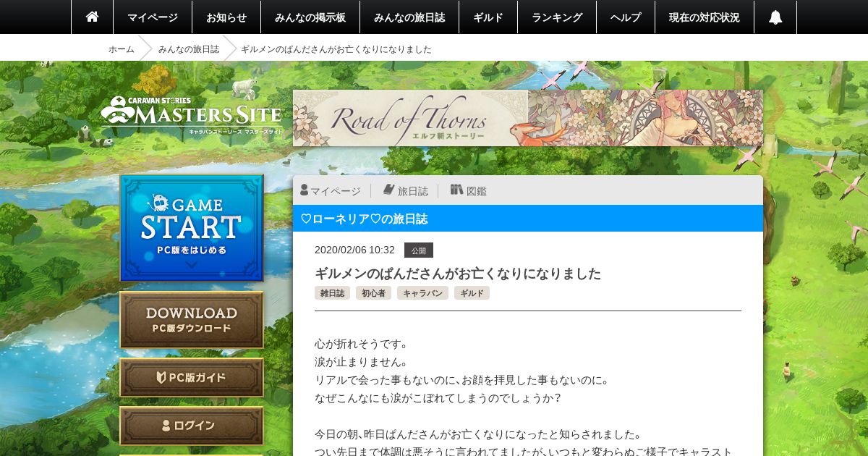
Task: Open the Road of Thorns banner
Action: (528, 118)
